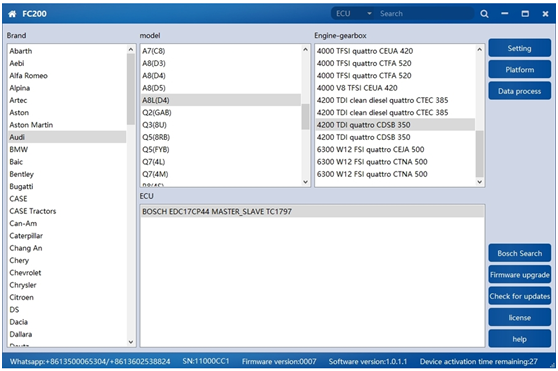The height and width of the screenshot is (371, 558).
Task: Select BOSCH EDC17CP44 MASTER_SLAVE TC1797 ECU
Action: [312, 212]
